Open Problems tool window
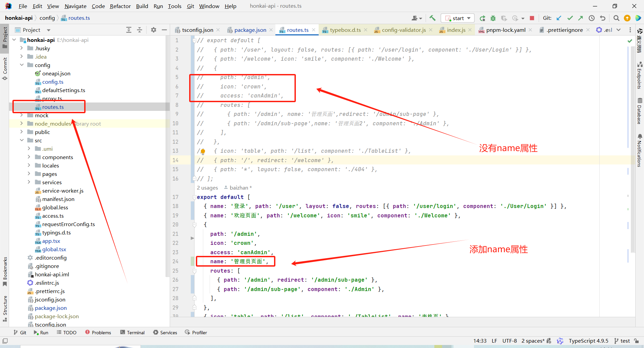Viewport: 644px width, 348px height. click(98, 332)
